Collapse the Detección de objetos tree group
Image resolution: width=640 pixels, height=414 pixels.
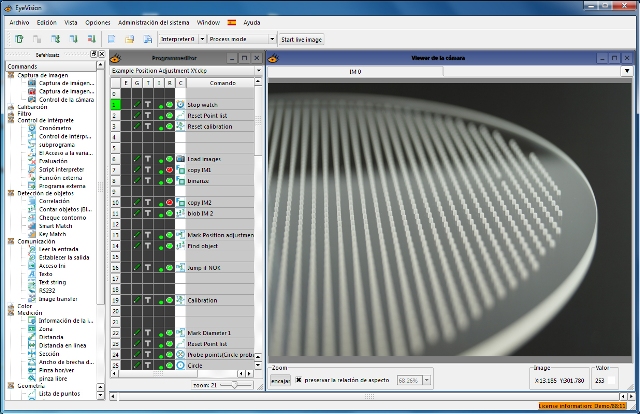(x=11, y=193)
